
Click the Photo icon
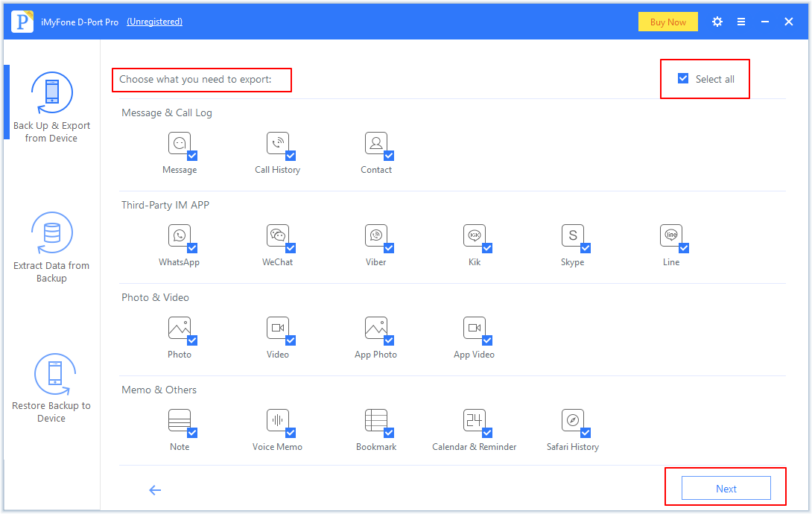(x=180, y=329)
